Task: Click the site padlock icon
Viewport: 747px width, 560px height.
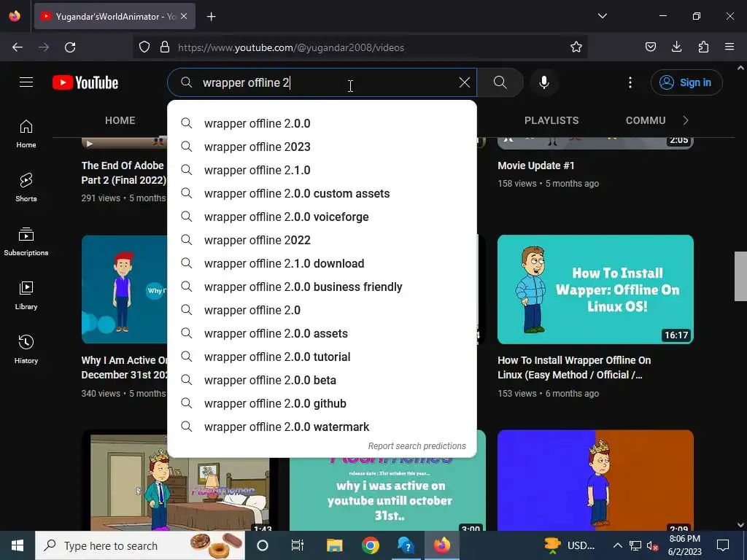Action: 165,47
